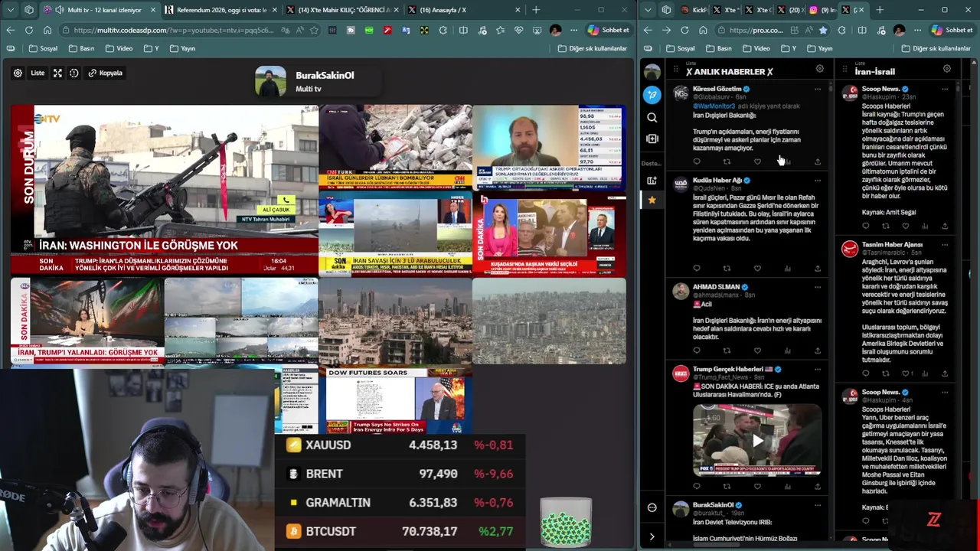This screenshot has width=980, height=551.
Task: Select the DOW FUTURES SOARS stream tile
Action: click(x=395, y=401)
